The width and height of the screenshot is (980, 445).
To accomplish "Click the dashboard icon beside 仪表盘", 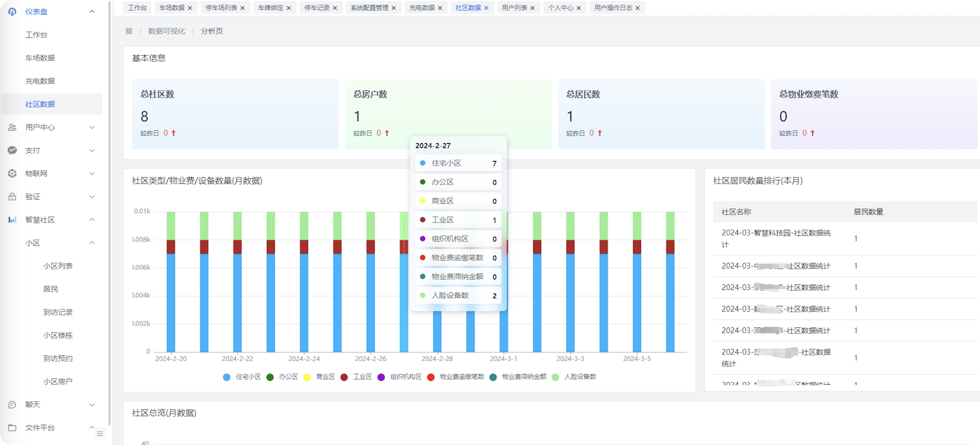I will click(x=12, y=12).
